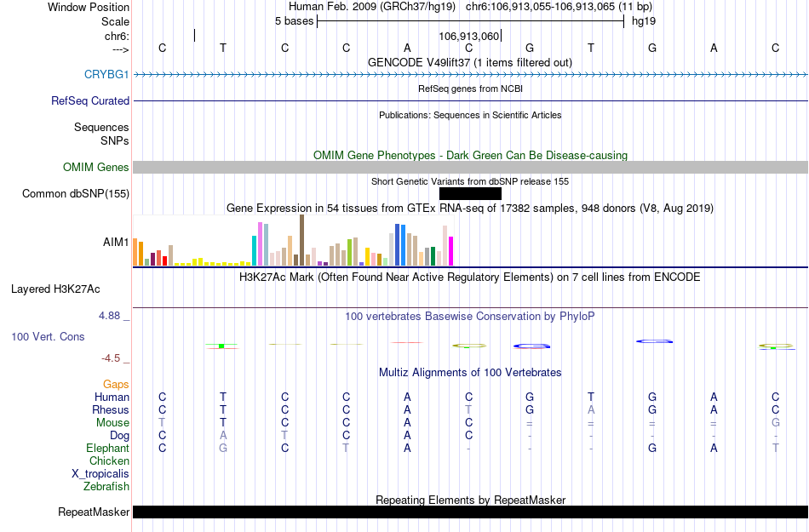Click the magenta GTEx expression bar
This screenshot has height=532, width=809.
pyautogui.click(x=451, y=251)
